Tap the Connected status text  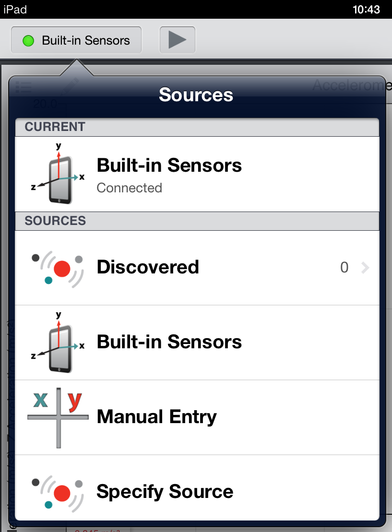130,188
